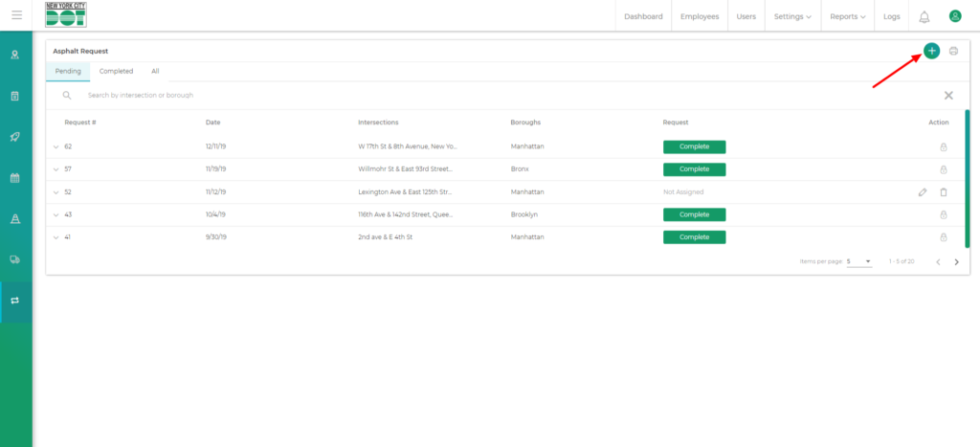Click Complete button for request 57
Screen dimensions: 980x447
[x=694, y=169]
